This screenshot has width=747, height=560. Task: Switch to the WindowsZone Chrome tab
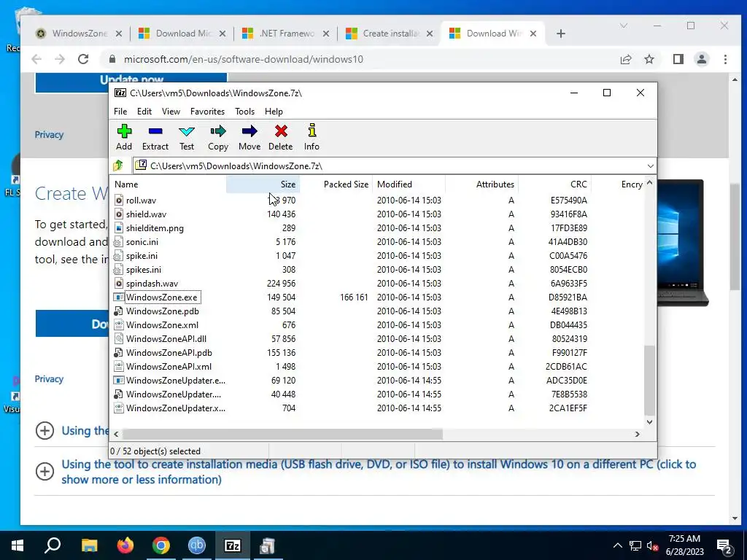click(80, 34)
